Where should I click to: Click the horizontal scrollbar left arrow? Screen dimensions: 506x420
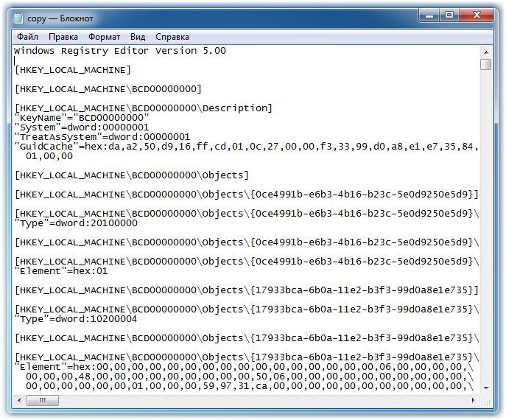(x=19, y=400)
